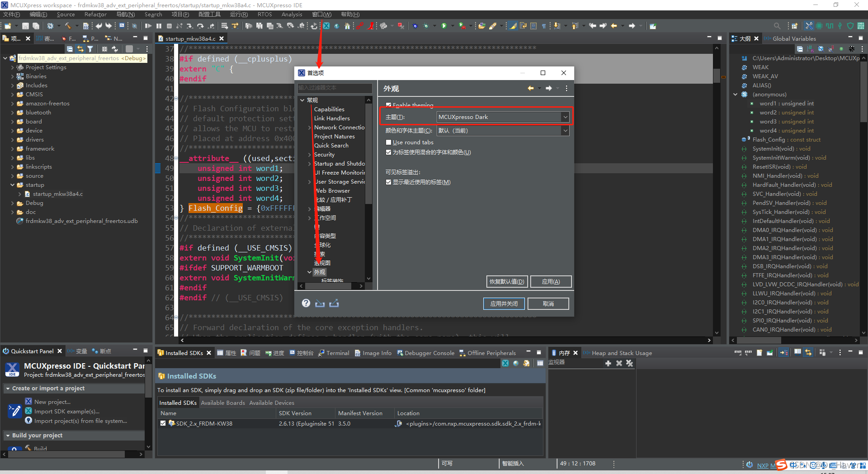Open the RTOS menu
The width and height of the screenshot is (868, 474).
(x=265, y=14)
